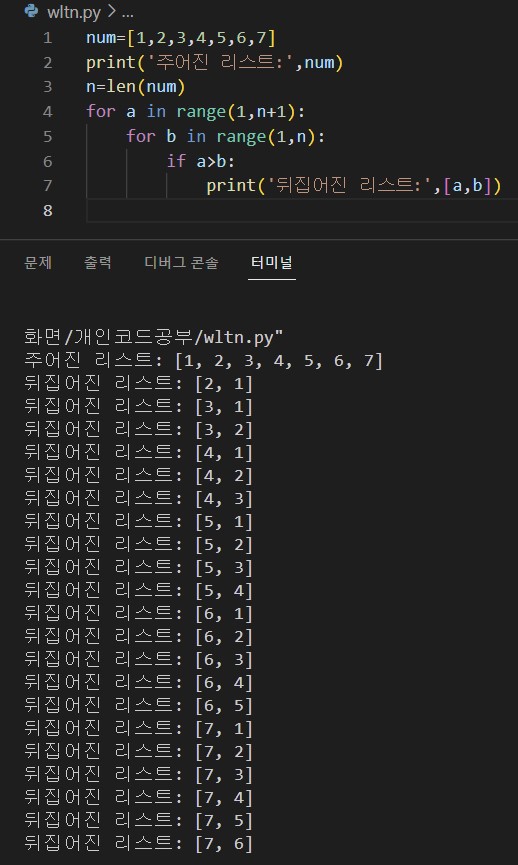Click terminal path text 화면/개인코드공부/wltn.py"
This screenshot has width=518, height=865.
(153, 337)
